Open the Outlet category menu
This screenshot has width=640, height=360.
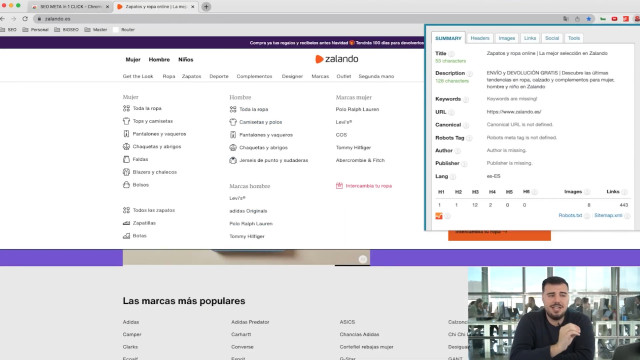pos(344,76)
